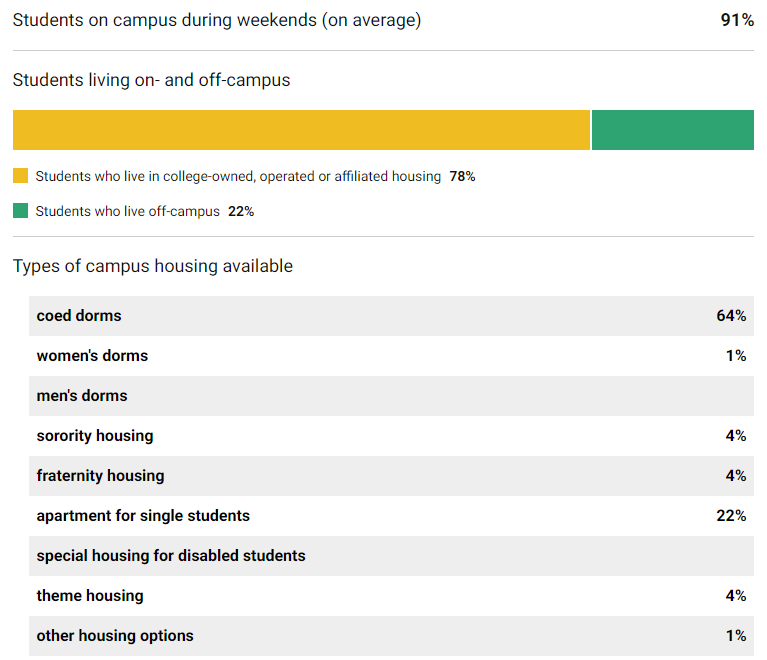The height and width of the screenshot is (660, 767).
Task: Click Students who live off-campus legend text
Action: [x=127, y=211]
